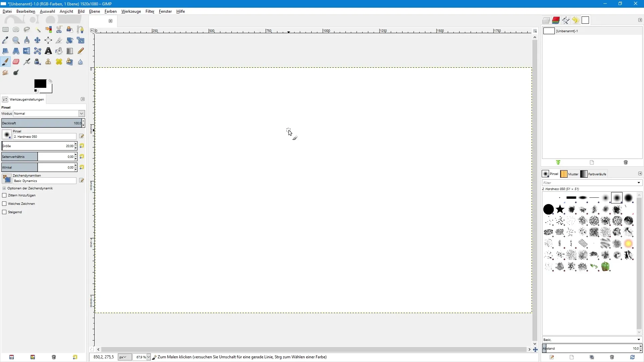Refresh brushes with reload icon
The height and width of the screenshot is (362, 644).
[632, 357]
